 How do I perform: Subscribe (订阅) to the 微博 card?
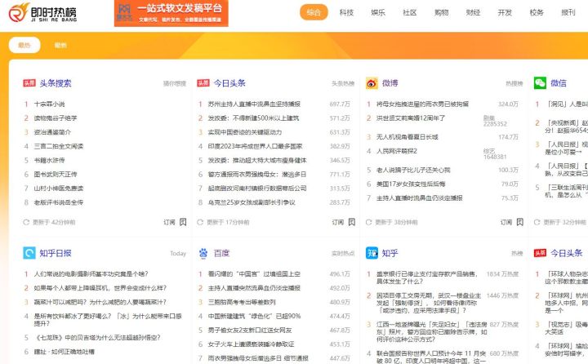click(506, 222)
